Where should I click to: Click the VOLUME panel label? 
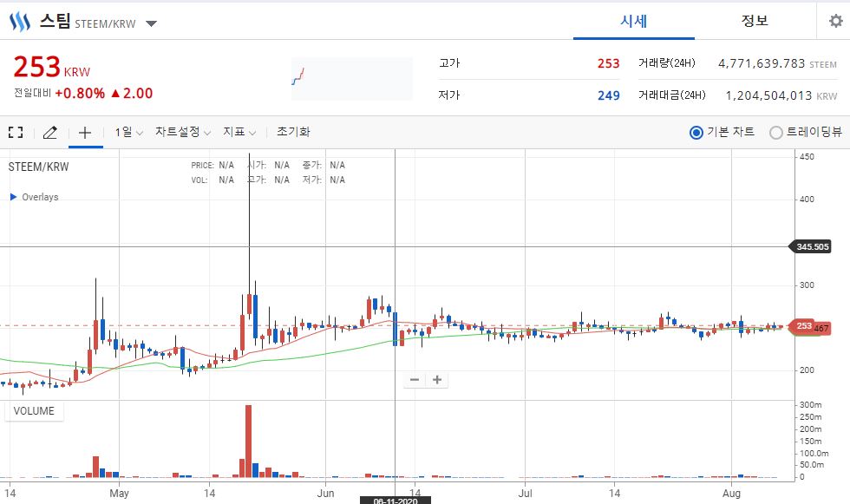pos(34,411)
